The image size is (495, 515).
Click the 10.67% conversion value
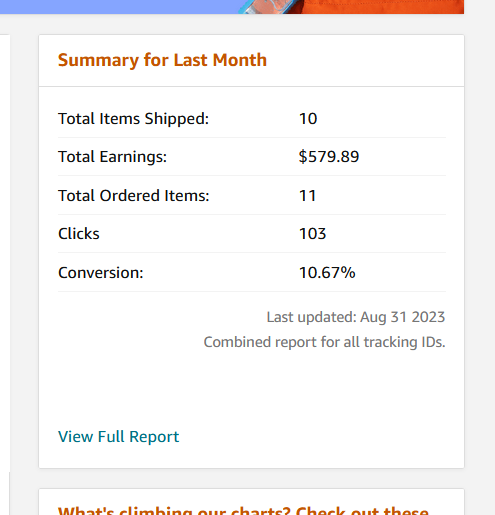327,273
